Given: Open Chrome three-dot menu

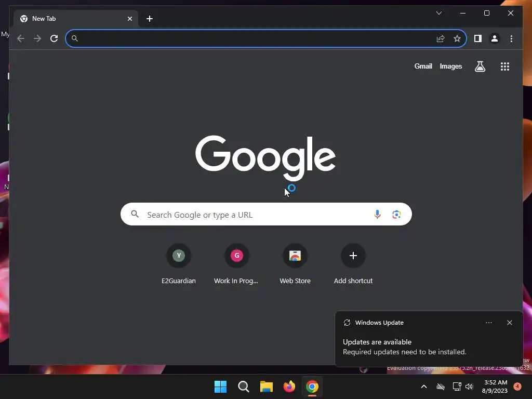Looking at the screenshot, I should coord(511,38).
